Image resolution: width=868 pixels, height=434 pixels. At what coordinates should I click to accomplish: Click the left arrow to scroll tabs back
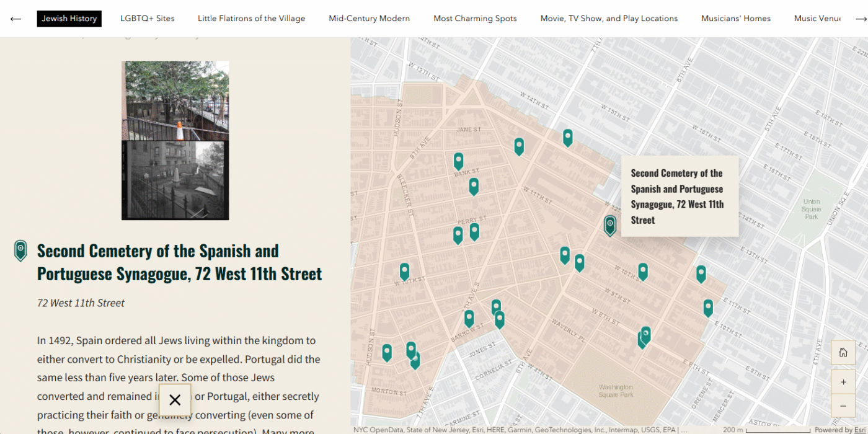coord(15,19)
